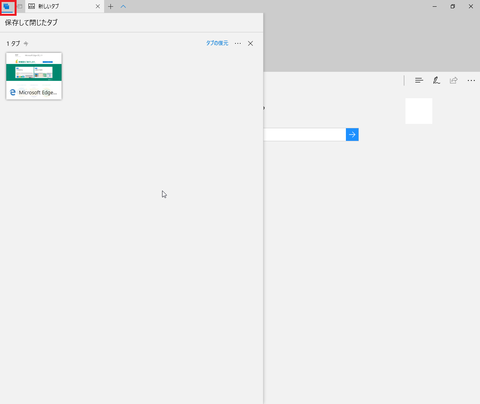This screenshot has width=480, height=404.
Task: Remove the 1 タブ saved group
Action: [250, 43]
